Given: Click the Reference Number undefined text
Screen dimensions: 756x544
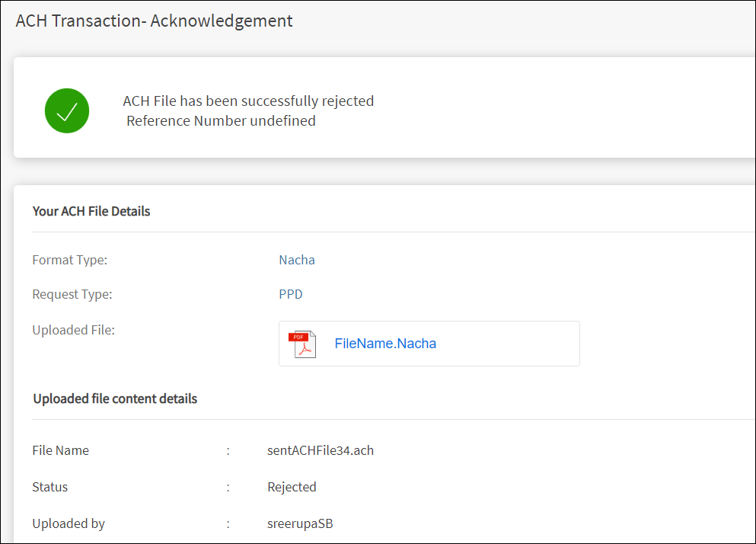Looking at the screenshot, I should click(x=221, y=120).
